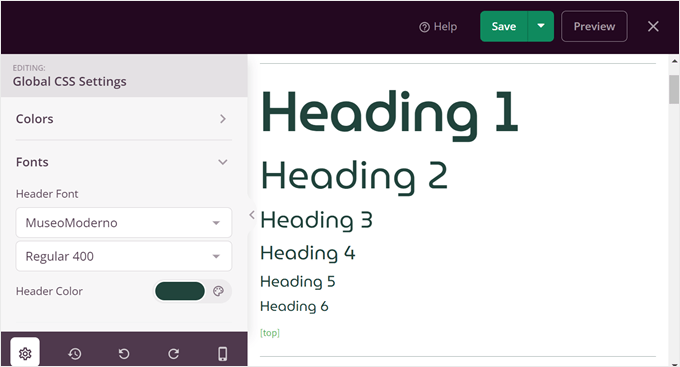
Task: Collapse the Fonts section
Action: [x=124, y=162]
